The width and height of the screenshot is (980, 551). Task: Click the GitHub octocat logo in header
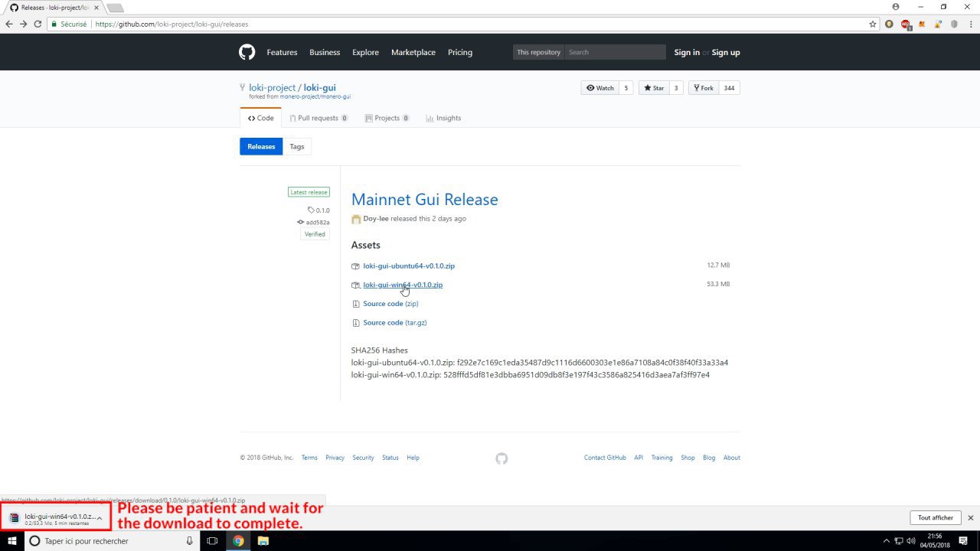point(247,52)
